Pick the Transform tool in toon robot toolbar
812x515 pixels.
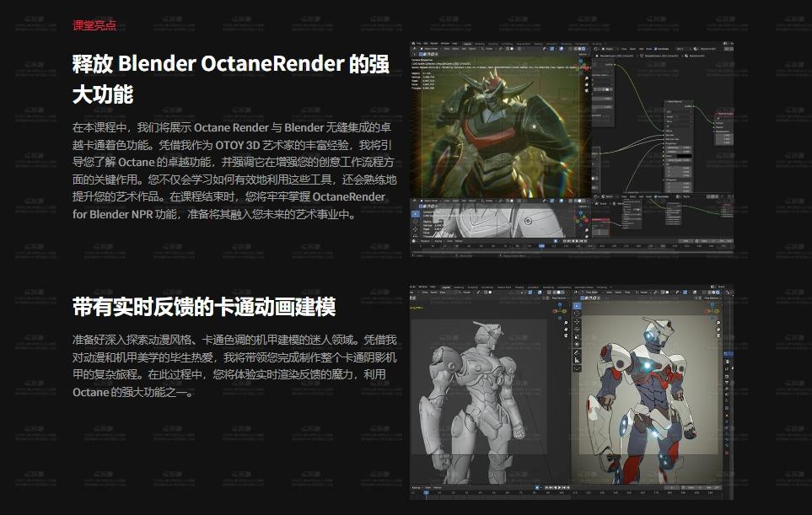click(577, 344)
